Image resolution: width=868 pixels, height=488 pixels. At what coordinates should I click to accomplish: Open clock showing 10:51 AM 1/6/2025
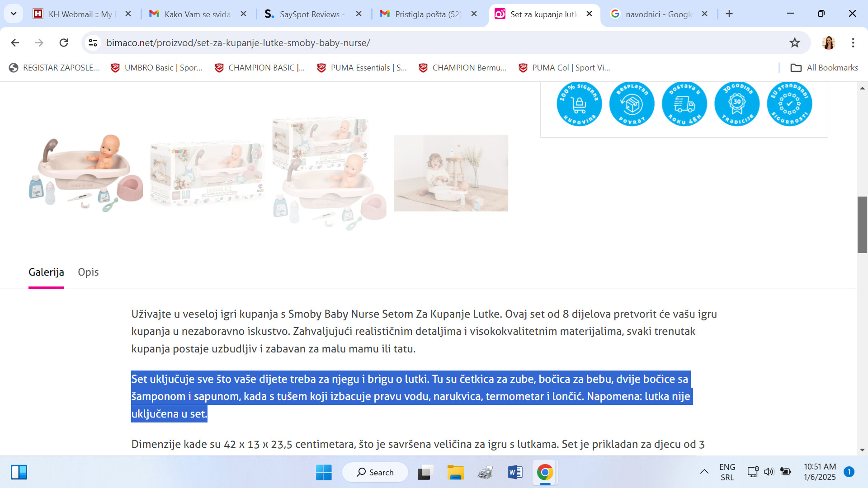820,472
